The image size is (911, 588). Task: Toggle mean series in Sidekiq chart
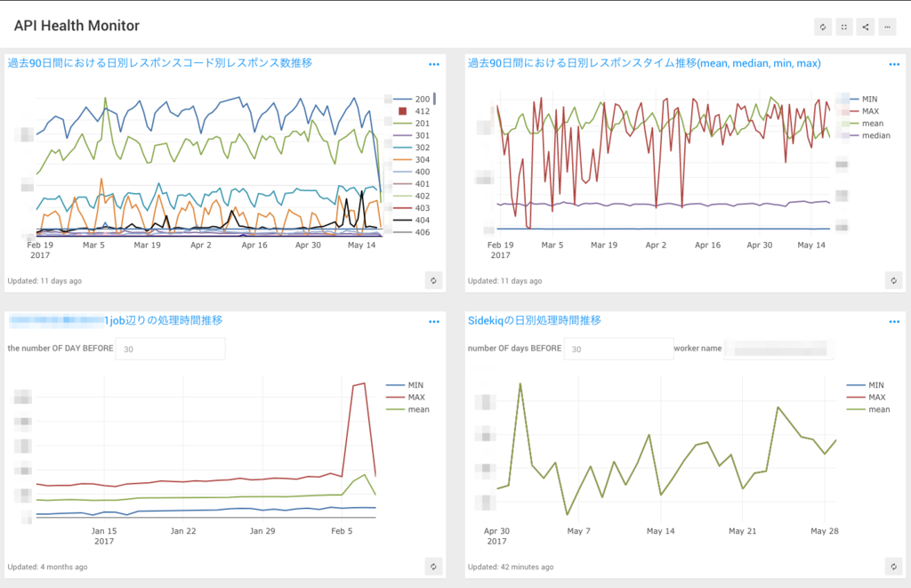[868, 409]
